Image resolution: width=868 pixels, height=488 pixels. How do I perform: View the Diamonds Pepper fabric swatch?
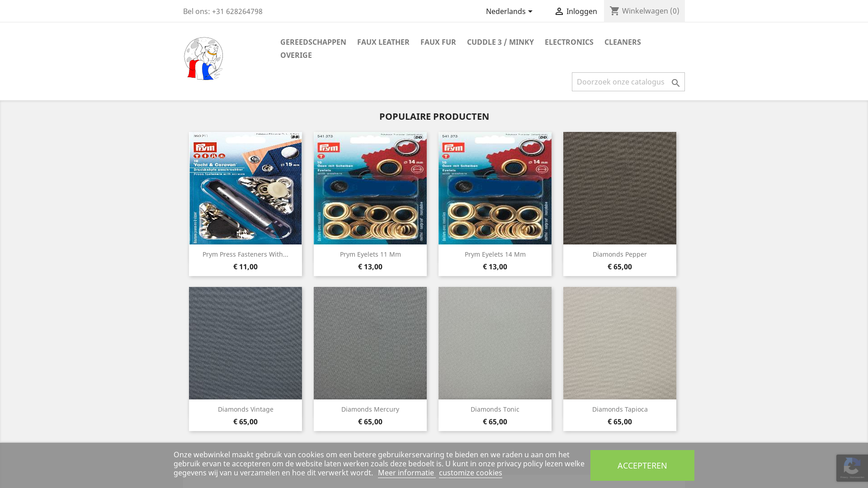(620, 188)
